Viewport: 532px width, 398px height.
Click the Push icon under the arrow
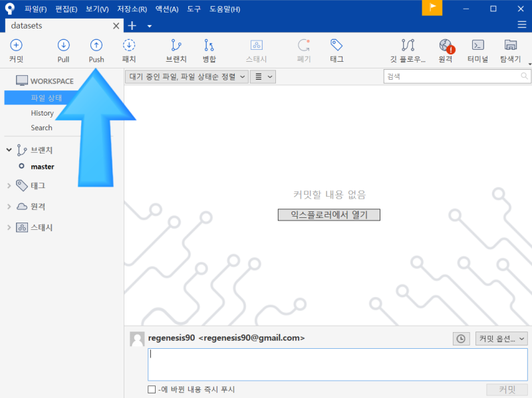pos(96,49)
